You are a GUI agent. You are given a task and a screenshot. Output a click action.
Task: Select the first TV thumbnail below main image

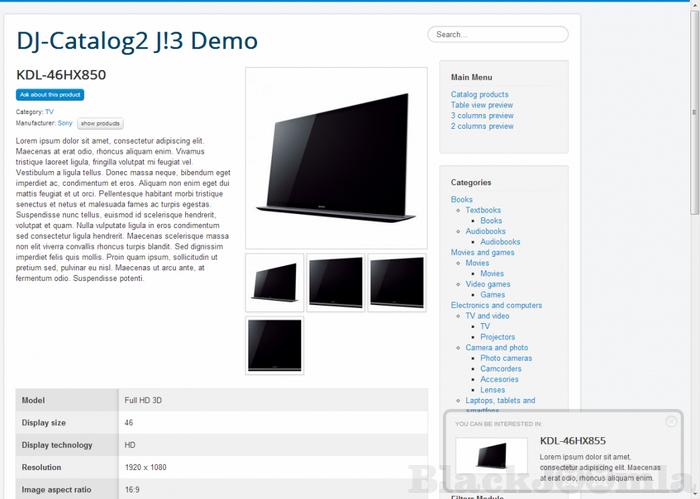pyautogui.click(x=274, y=282)
